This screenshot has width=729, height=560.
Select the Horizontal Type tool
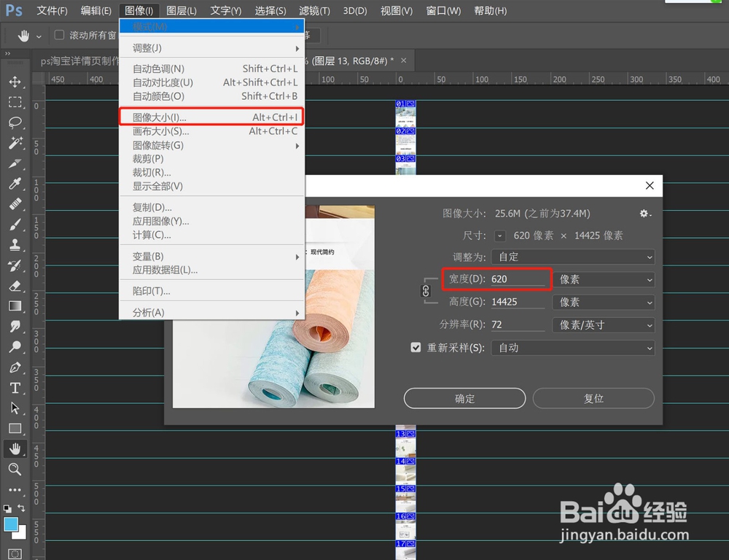click(x=15, y=388)
